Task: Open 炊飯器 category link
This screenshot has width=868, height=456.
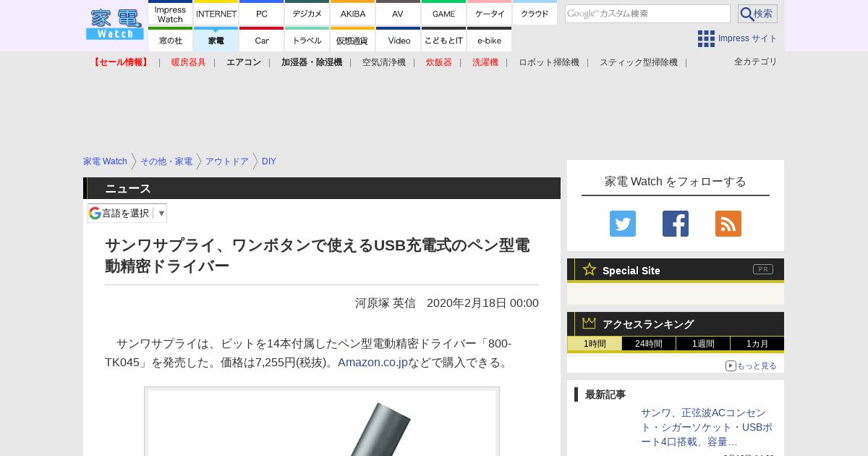Action: [439, 62]
